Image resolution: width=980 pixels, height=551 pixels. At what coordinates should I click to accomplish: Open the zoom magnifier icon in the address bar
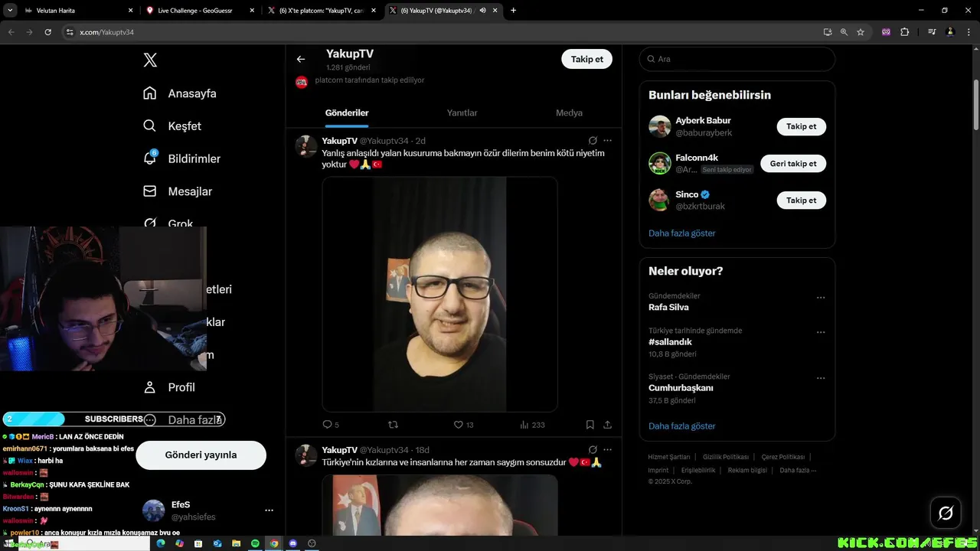tap(844, 32)
